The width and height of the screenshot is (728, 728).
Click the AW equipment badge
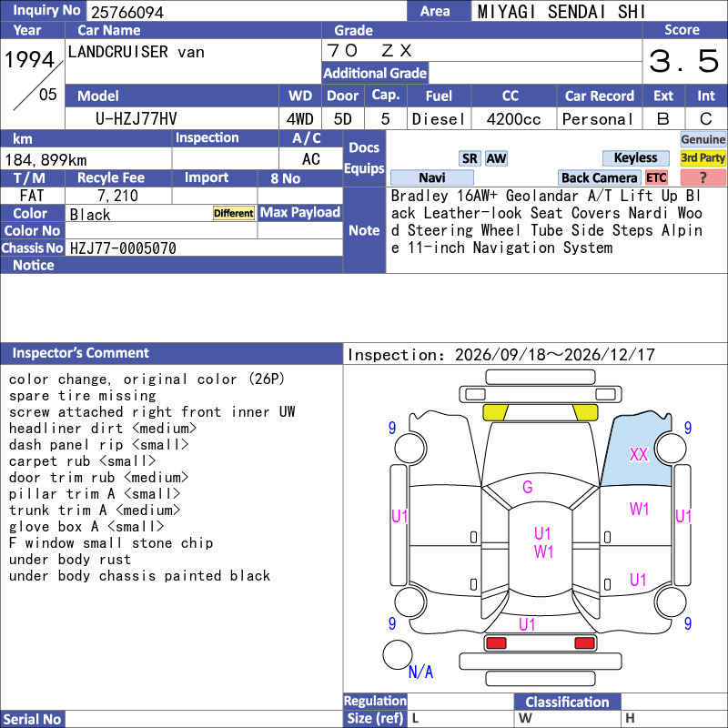(x=496, y=158)
